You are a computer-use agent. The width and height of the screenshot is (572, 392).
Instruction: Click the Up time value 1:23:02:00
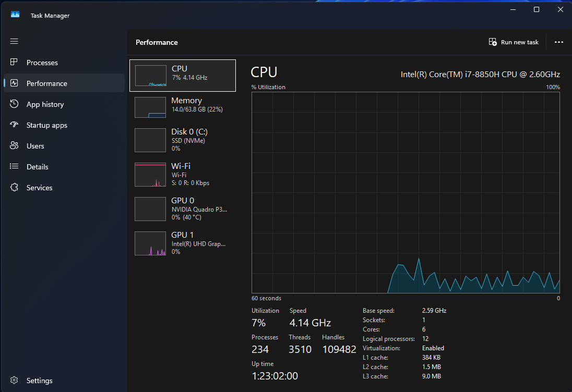[x=275, y=376]
